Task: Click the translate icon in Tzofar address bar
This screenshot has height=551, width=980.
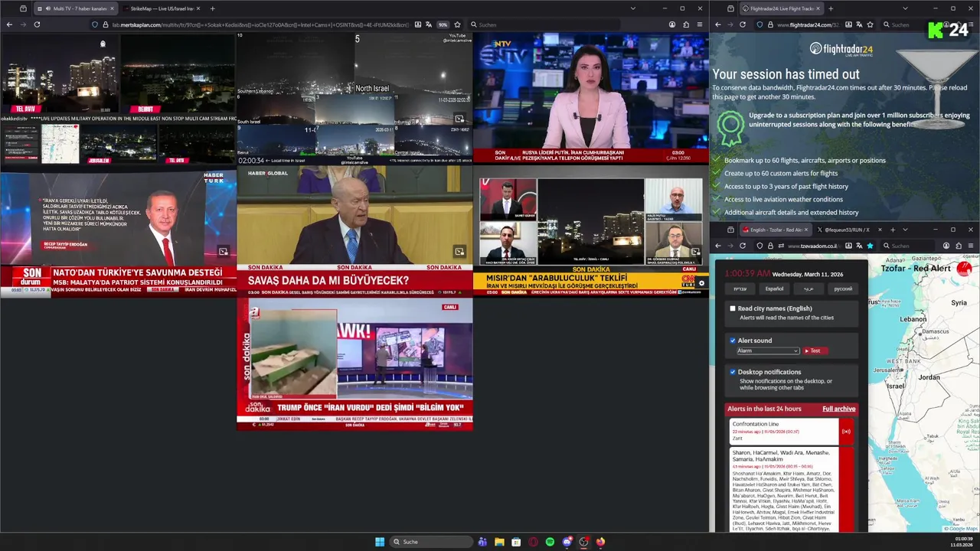Action: pyautogui.click(x=859, y=246)
